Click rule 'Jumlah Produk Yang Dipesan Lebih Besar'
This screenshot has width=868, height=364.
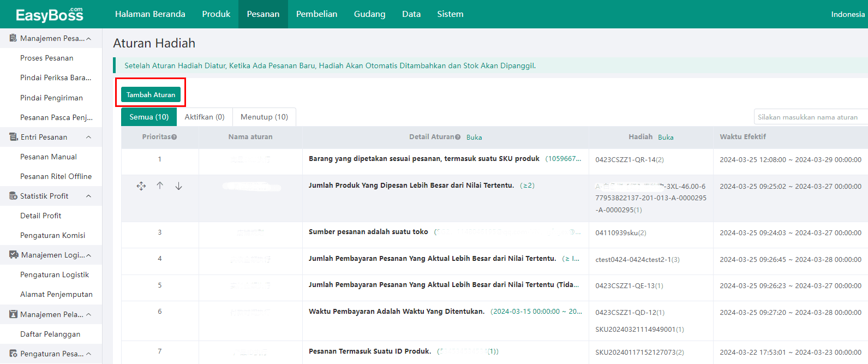pos(411,186)
